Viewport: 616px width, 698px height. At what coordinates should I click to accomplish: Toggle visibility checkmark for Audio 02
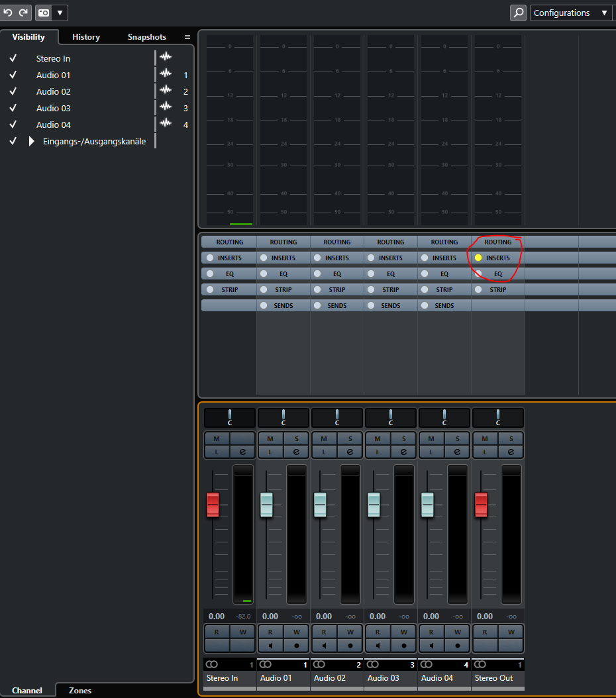point(13,91)
